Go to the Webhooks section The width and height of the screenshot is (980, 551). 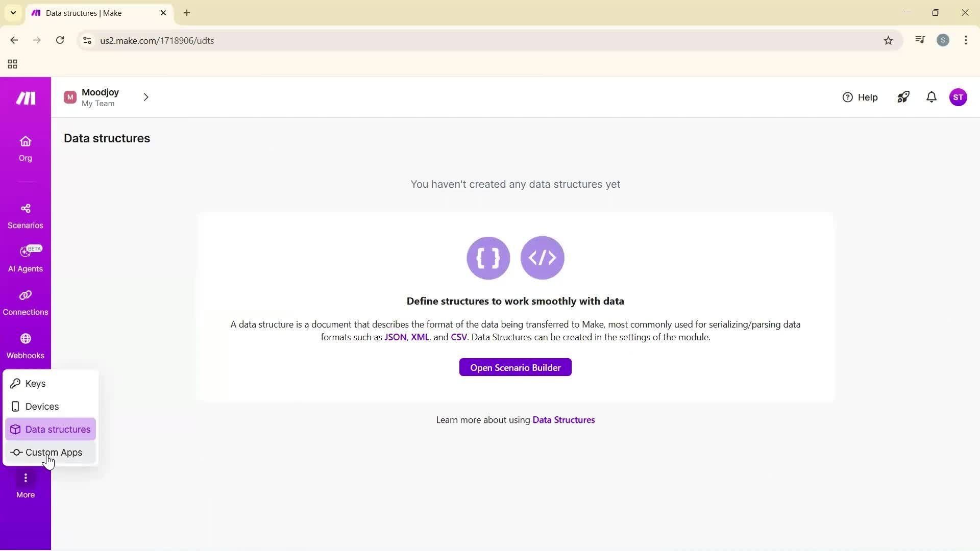[x=25, y=346]
